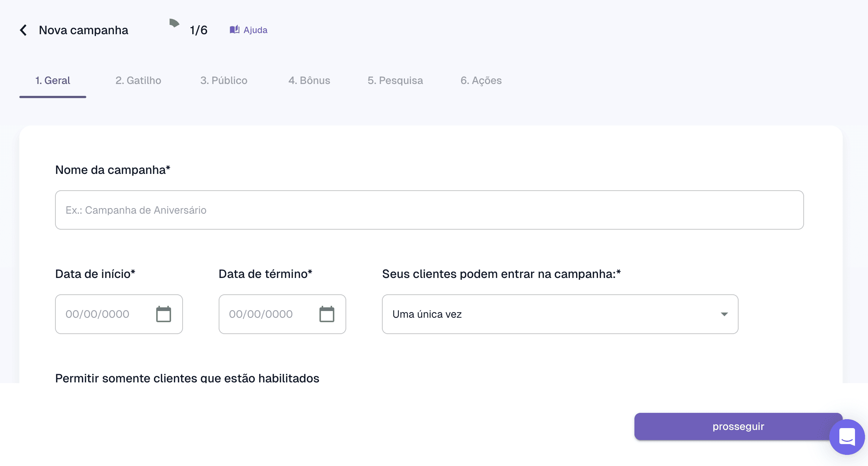Screen dimensions: 868x466
Task: Select the '6. Ações' tab
Action: (481, 80)
